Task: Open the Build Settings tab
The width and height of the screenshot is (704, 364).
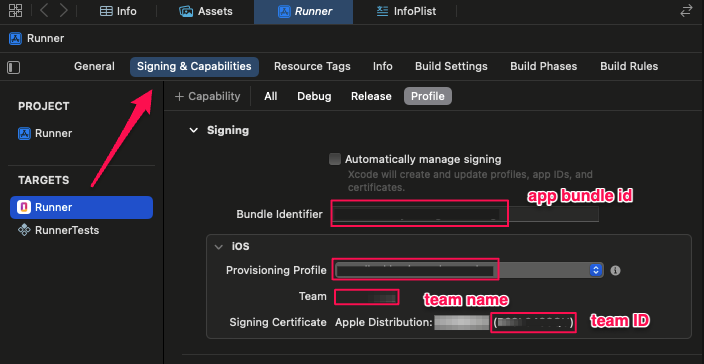Action: point(451,66)
